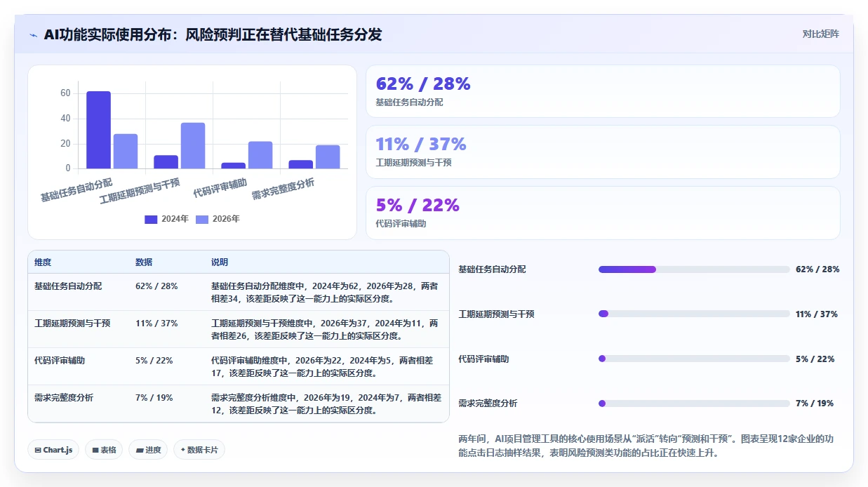The width and height of the screenshot is (868, 487).
Task: Click table cell 需求完整度分析
Action: point(64,398)
